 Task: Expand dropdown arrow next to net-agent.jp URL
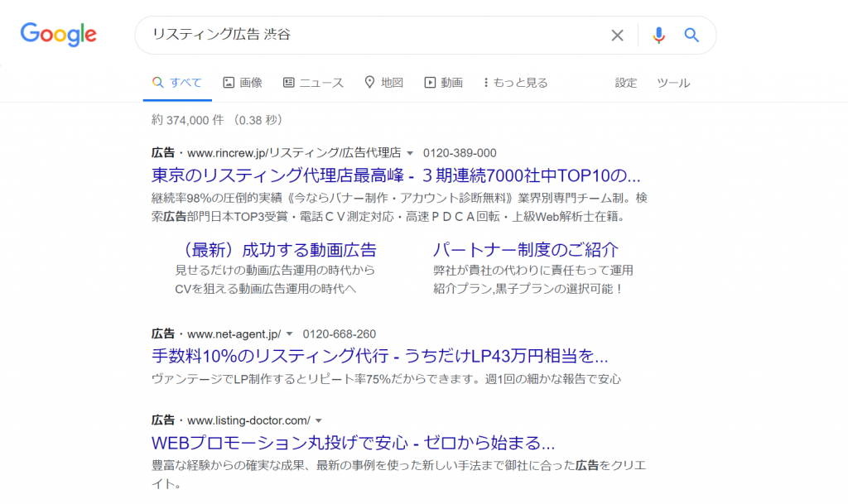point(289,334)
